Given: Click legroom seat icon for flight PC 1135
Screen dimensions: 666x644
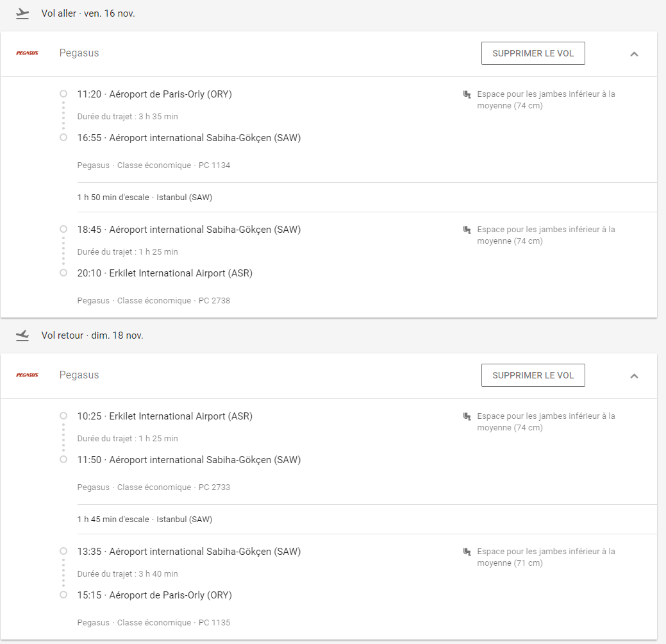Looking at the screenshot, I should tap(467, 552).
